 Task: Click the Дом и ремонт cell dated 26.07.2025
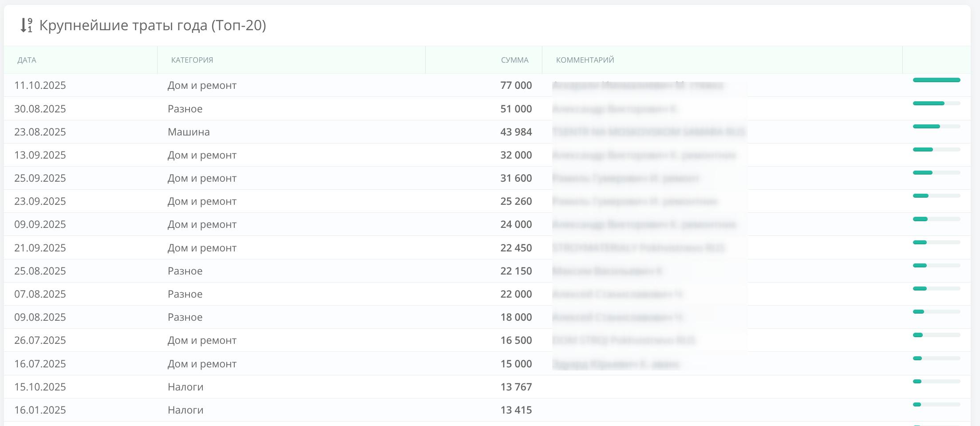click(202, 340)
